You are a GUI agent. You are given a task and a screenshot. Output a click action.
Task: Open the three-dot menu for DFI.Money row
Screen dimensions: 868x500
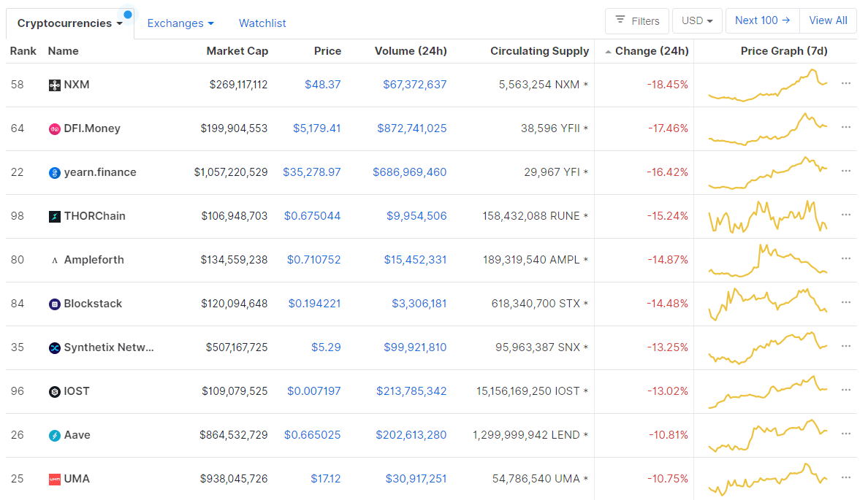[845, 127]
